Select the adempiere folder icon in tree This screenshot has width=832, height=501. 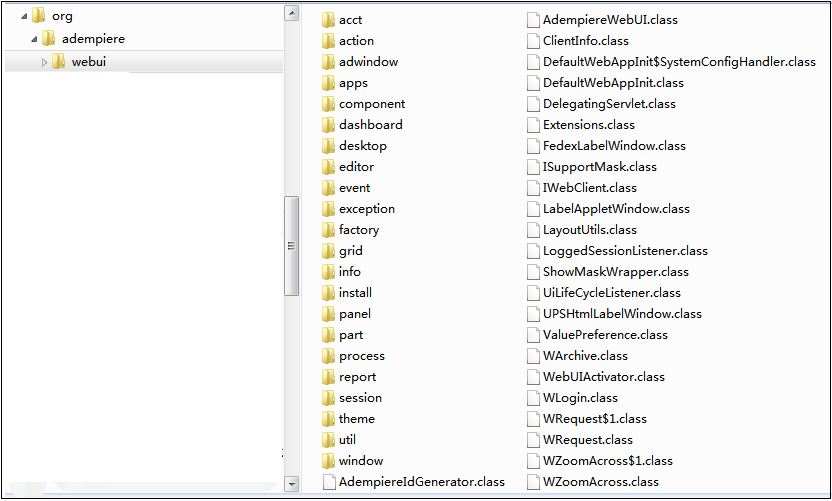48,38
